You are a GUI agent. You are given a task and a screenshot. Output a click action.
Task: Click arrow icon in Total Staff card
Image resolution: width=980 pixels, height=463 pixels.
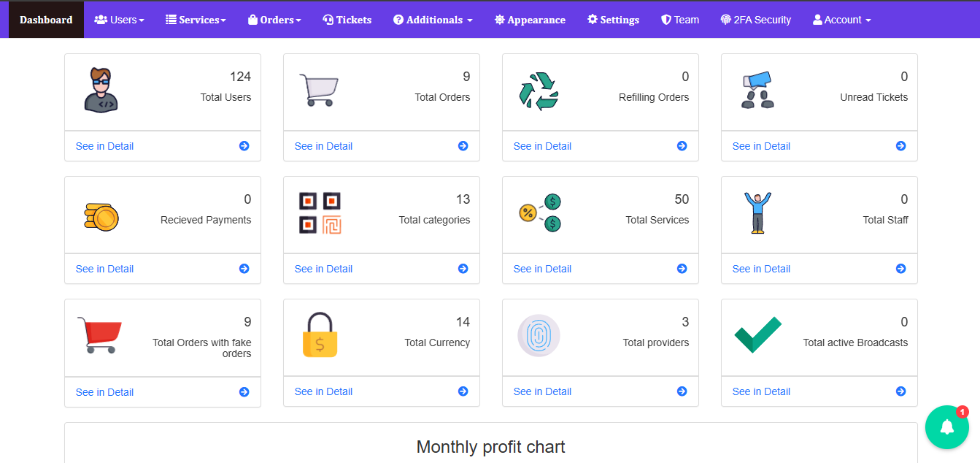[x=900, y=269]
